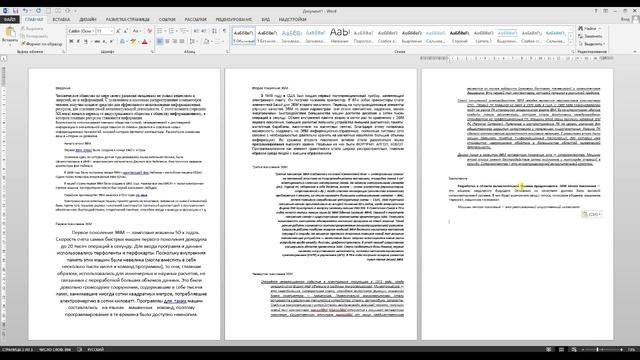Click the Вход sign-in link
This screenshot has width=640, height=360.
coord(625,20)
